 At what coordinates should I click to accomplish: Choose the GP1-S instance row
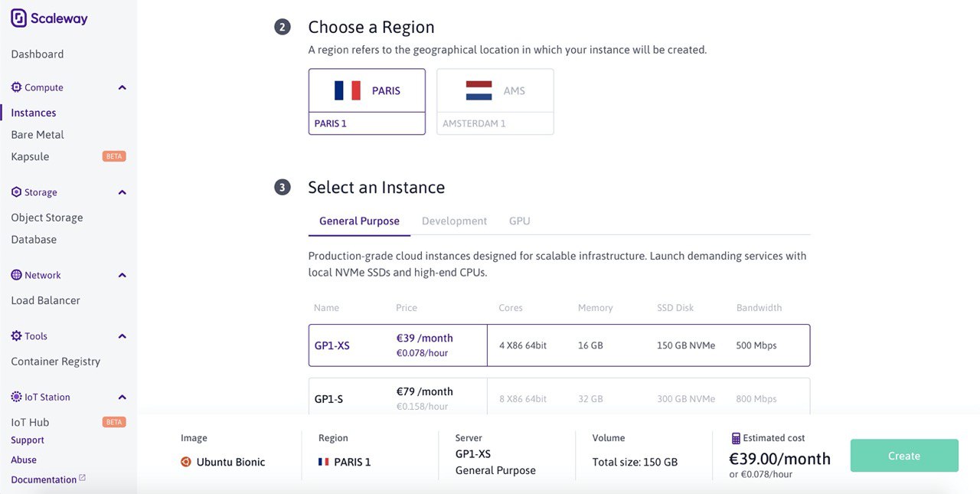pyautogui.click(x=559, y=397)
